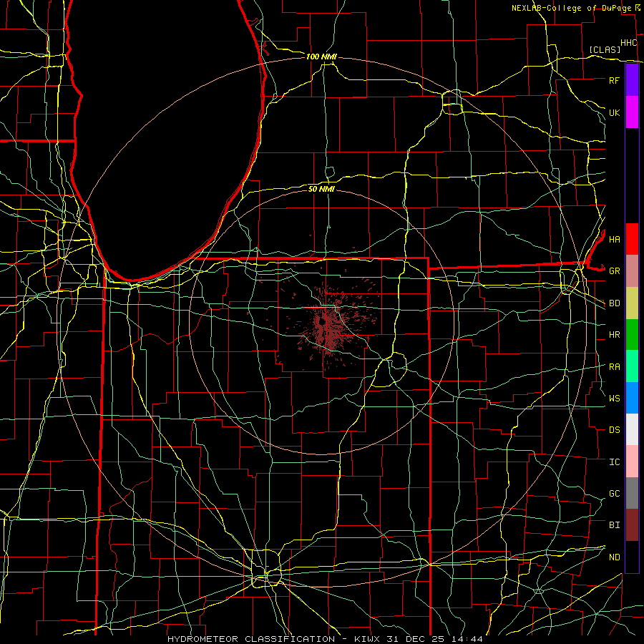Click the BD yellow legend color swatch

(x=632, y=303)
